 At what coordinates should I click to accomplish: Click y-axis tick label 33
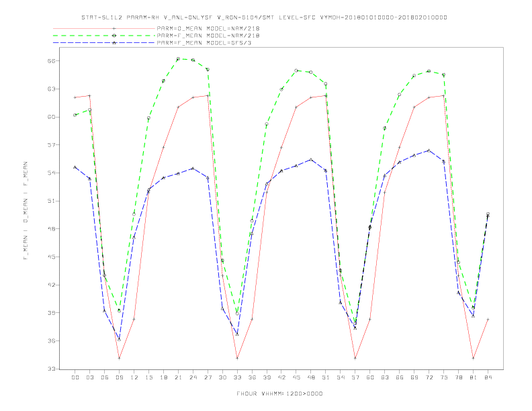tap(52, 369)
